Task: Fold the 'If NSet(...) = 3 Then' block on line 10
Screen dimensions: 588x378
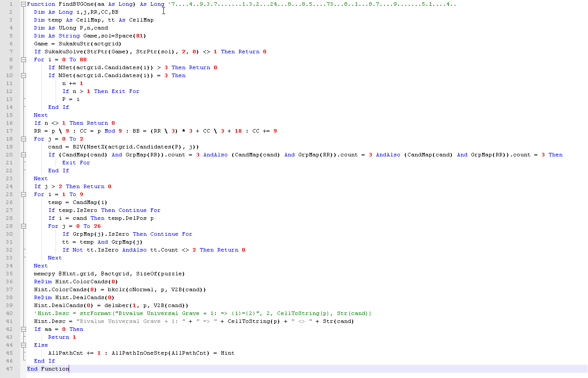Action: pyautogui.click(x=23, y=75)
